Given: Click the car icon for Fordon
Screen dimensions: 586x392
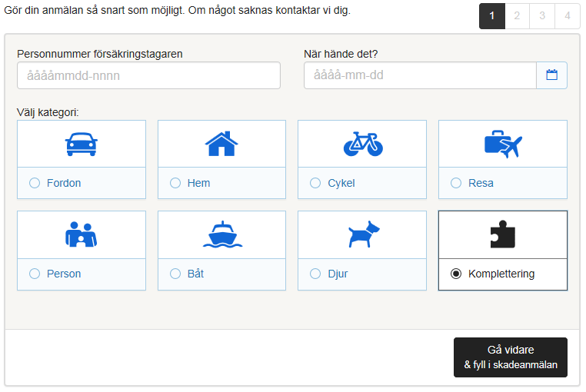Looking at the screenshot, I should pyautogui.click(x=81, y=144).
